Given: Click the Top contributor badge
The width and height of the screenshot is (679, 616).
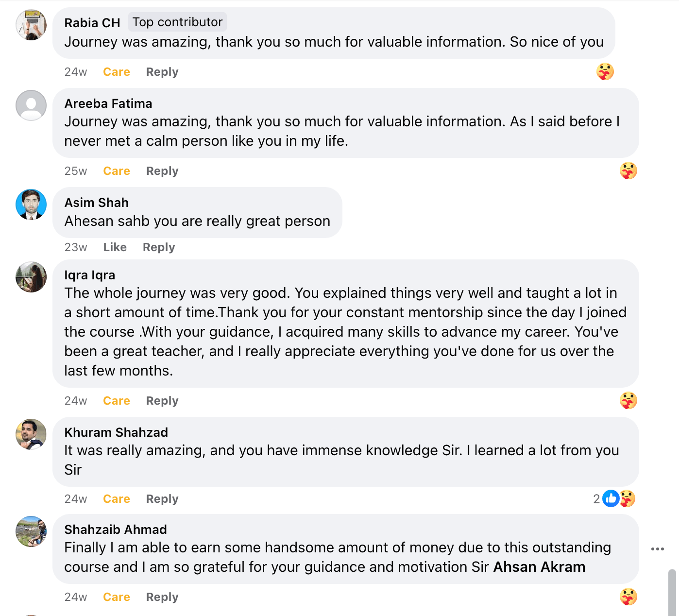Looking at the screenshot, I should point(177,22).
